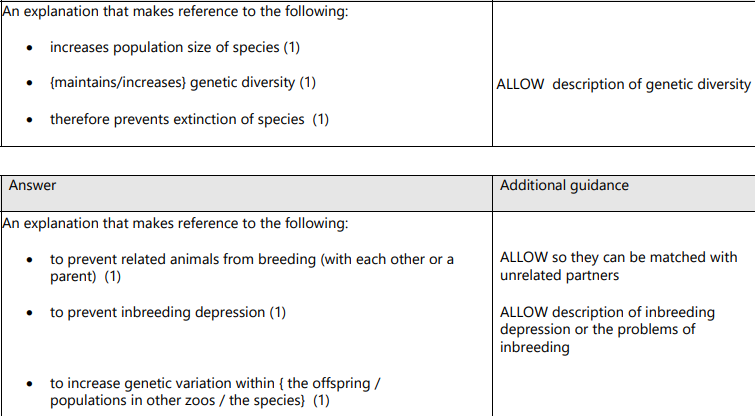Select the 'Additional guidance' header cell

pos(564,185)
